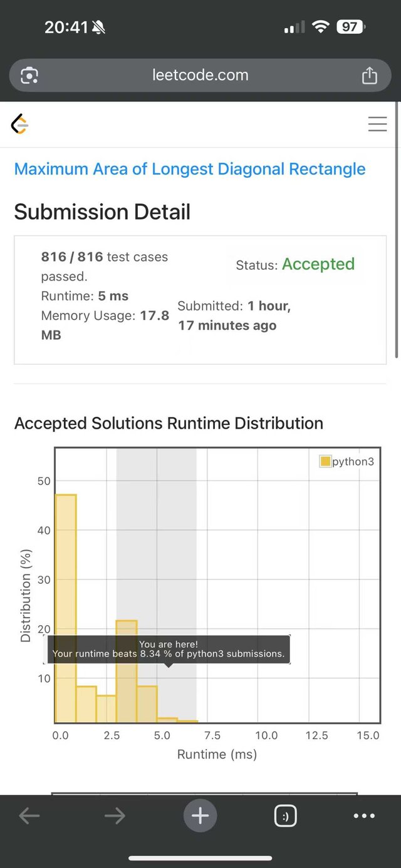The height and width of the screenshot is (868, 401).
Task: Open the tab switcher icon
Action: point(285,815)
